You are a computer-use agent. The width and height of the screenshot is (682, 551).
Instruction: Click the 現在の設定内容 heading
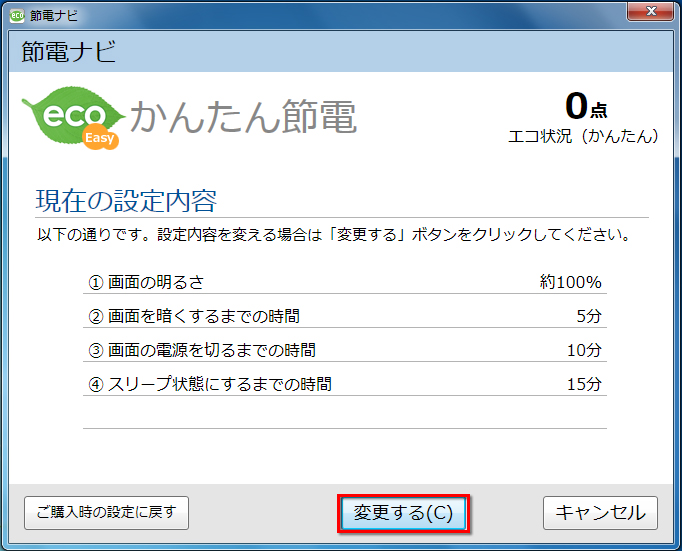(x=126, y=201)
